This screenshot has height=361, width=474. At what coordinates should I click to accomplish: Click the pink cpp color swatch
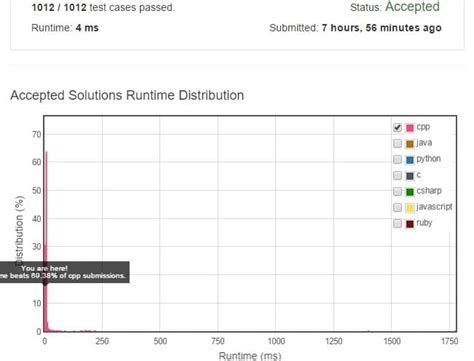click(x=410, y=128)
